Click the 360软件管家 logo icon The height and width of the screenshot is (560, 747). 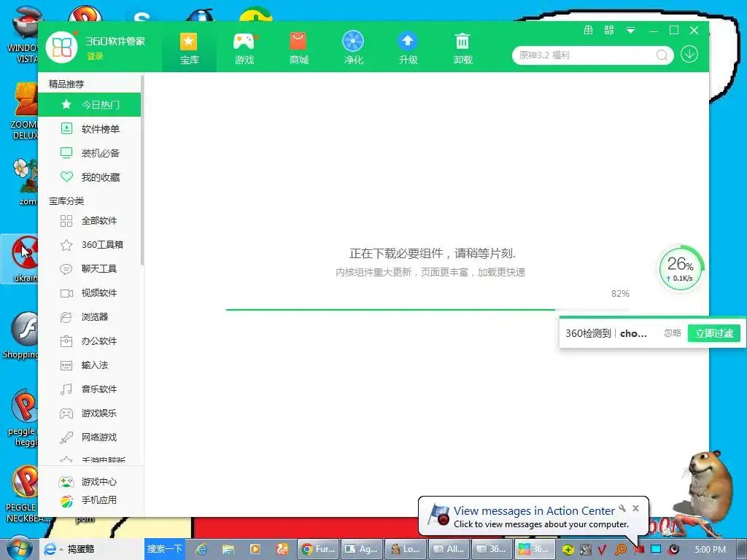61,47
